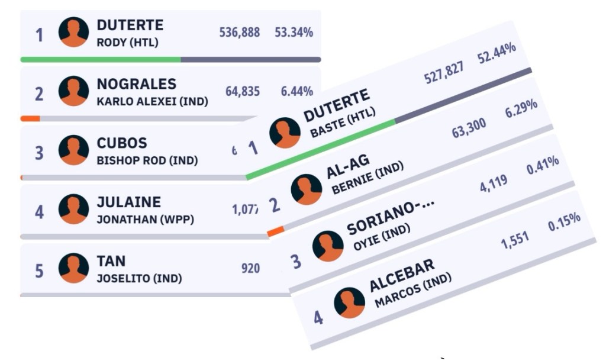
Task: Click Joselito Tan's avatar icon
Action: [73, 268]
